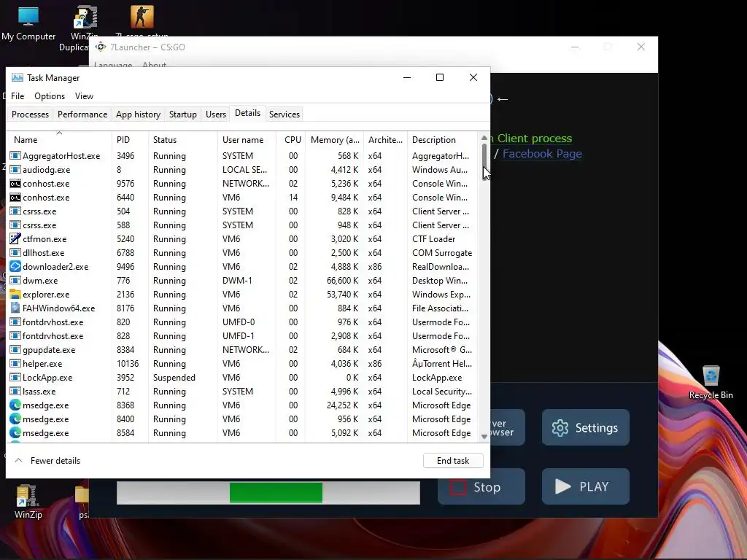Open the File menu in Task Manager
The image size is (747, 560).
point(18,96)
